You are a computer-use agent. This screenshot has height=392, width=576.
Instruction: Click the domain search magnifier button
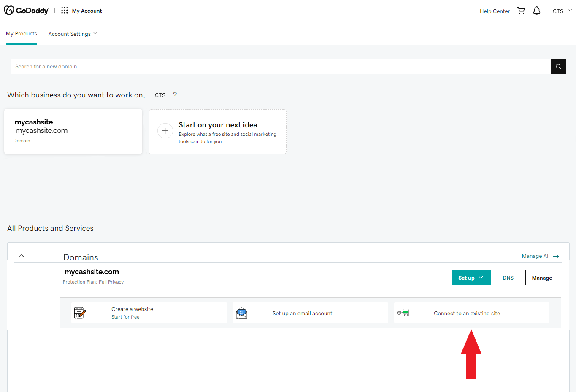tap(558, 67)
